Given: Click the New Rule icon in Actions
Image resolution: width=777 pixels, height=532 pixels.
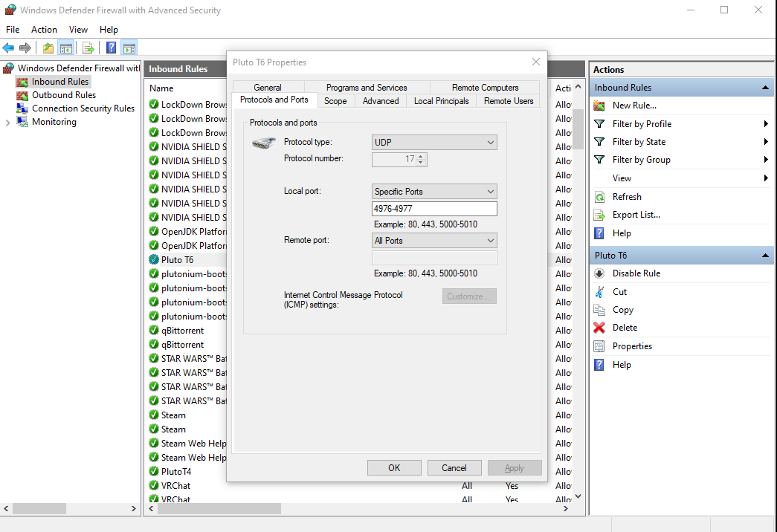Looking at the screenshot, I should point(599,106).
